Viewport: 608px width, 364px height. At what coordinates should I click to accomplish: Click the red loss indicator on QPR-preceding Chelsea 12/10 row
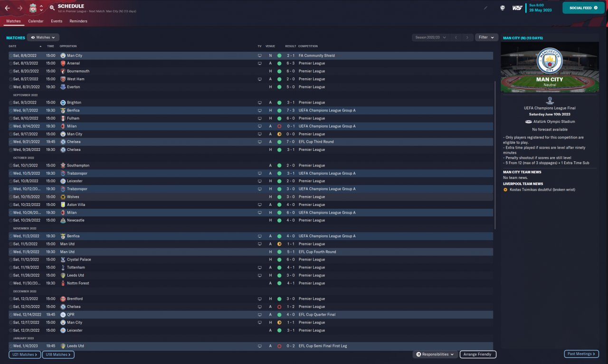(279, 307)
